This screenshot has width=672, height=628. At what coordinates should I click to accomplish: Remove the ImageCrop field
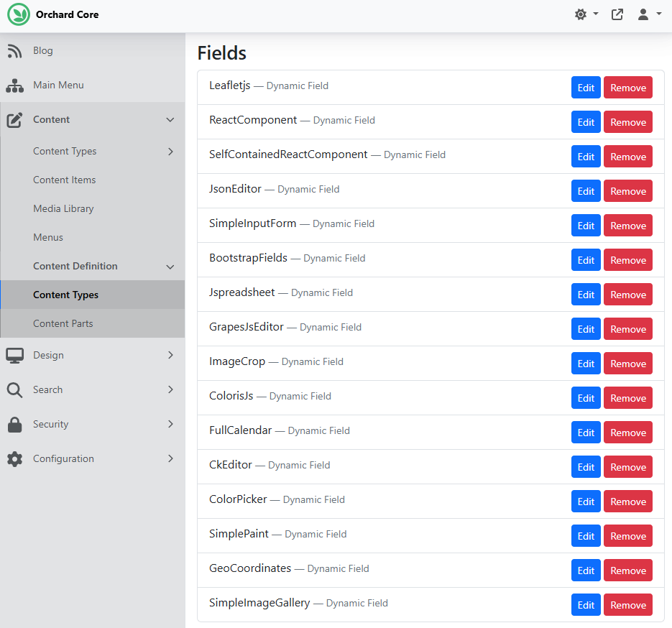628,364
